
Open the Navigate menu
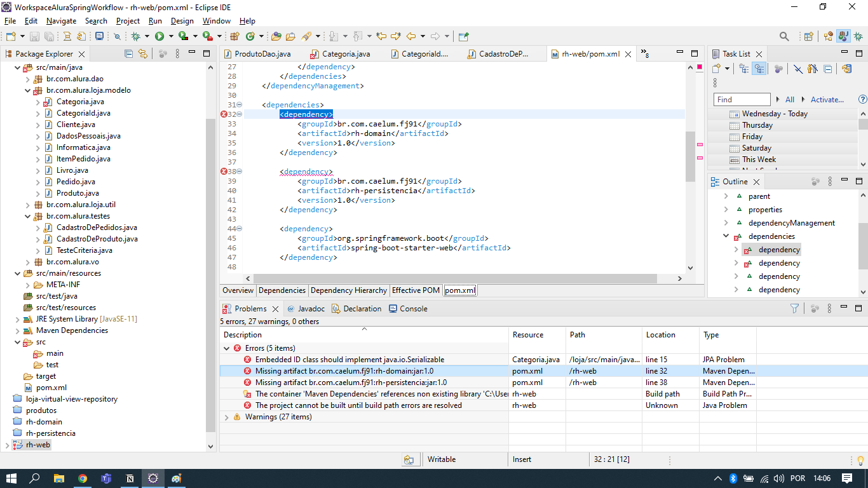[x=61, y=21]
